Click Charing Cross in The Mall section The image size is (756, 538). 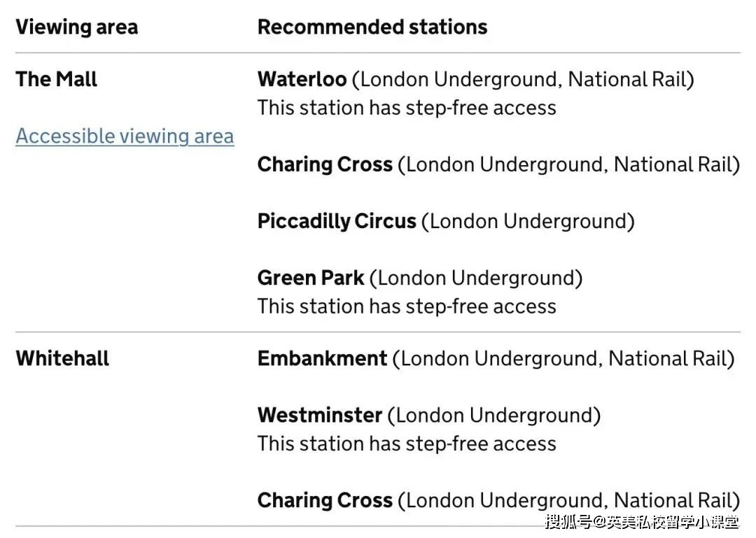point(325,164)
